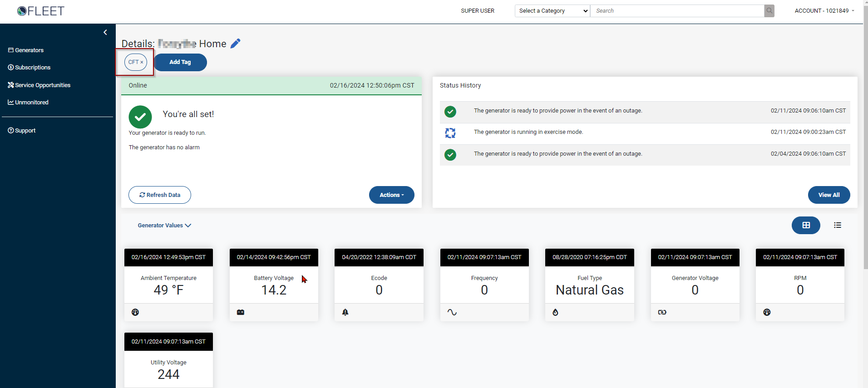This screenshot has height=388, width=868.
Task: Collapse the sidebar with the chevron arrow
Action: (105, 32)
